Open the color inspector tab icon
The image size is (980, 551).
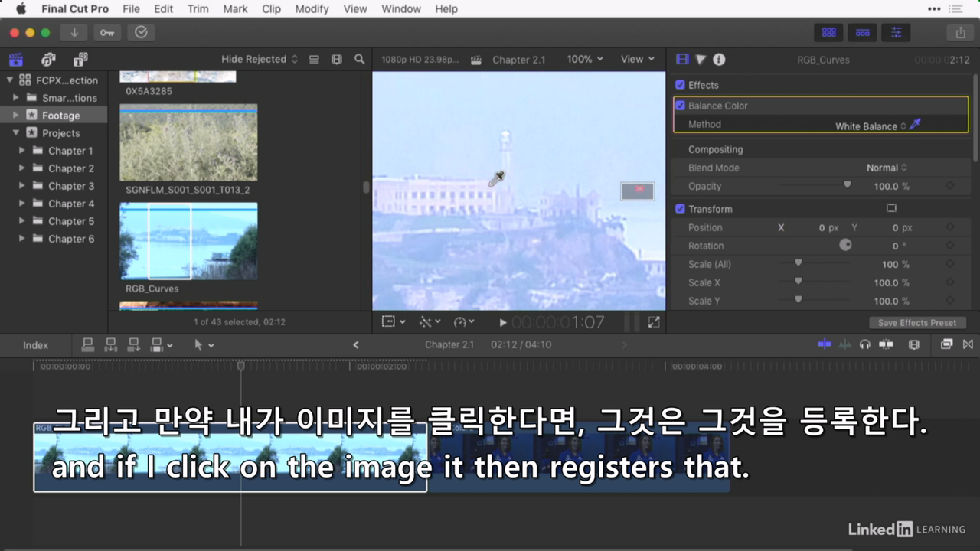701,59
